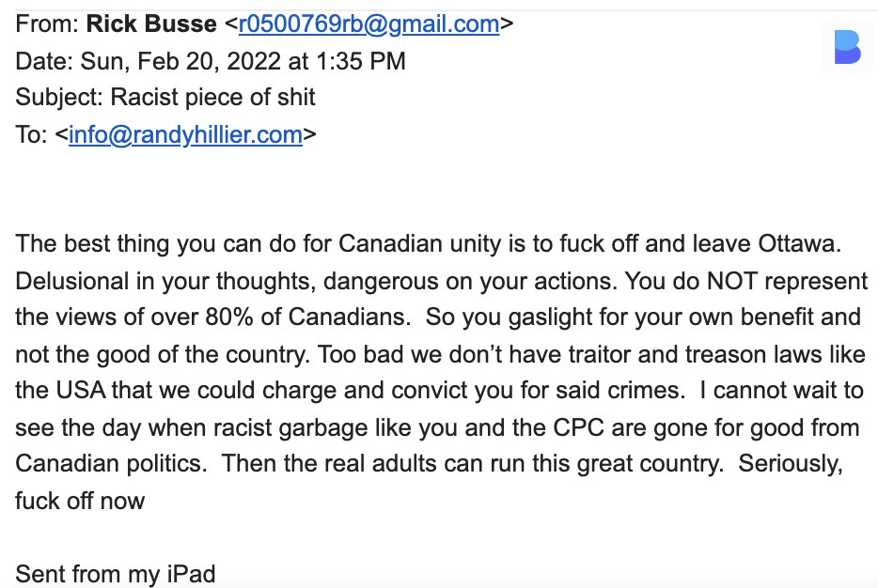878x588 pixels.
Task: Click the blue B icon
Action: [x=847, y=47]
